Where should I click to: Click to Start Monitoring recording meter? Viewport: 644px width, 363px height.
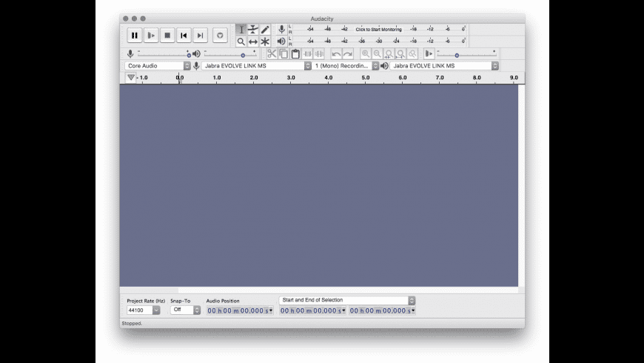coord(378,29)
